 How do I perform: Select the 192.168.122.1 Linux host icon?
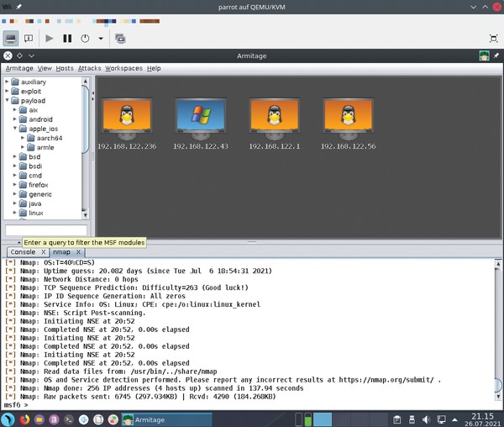[275, 118]
